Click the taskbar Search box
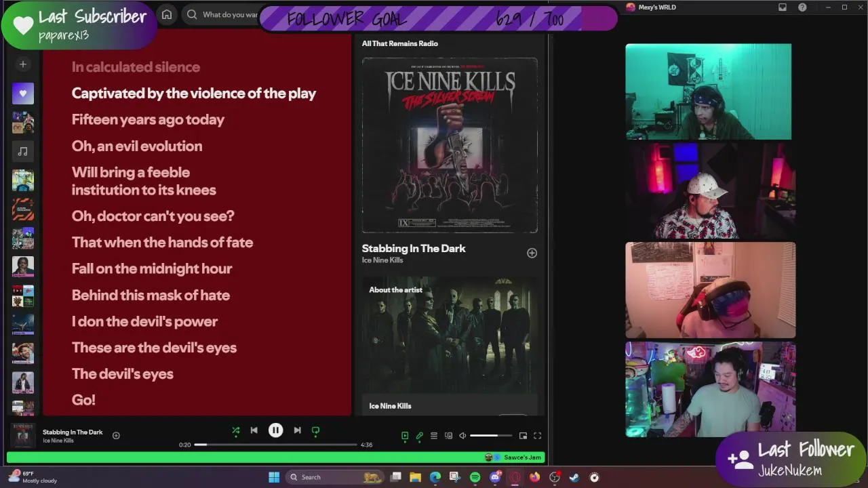 pyautogui.click(x=335, y=477)
